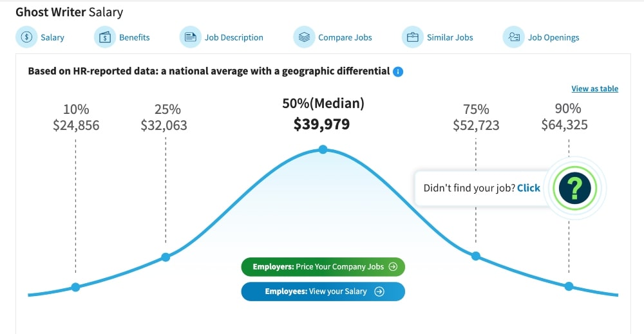Switch to the Benefits tab

(134, 37)
